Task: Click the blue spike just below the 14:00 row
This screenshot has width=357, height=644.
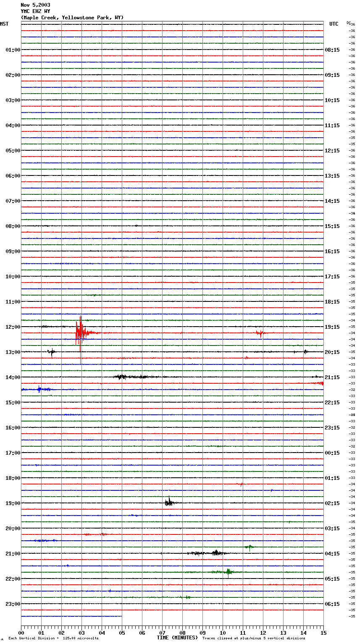Action: [39, 389]
